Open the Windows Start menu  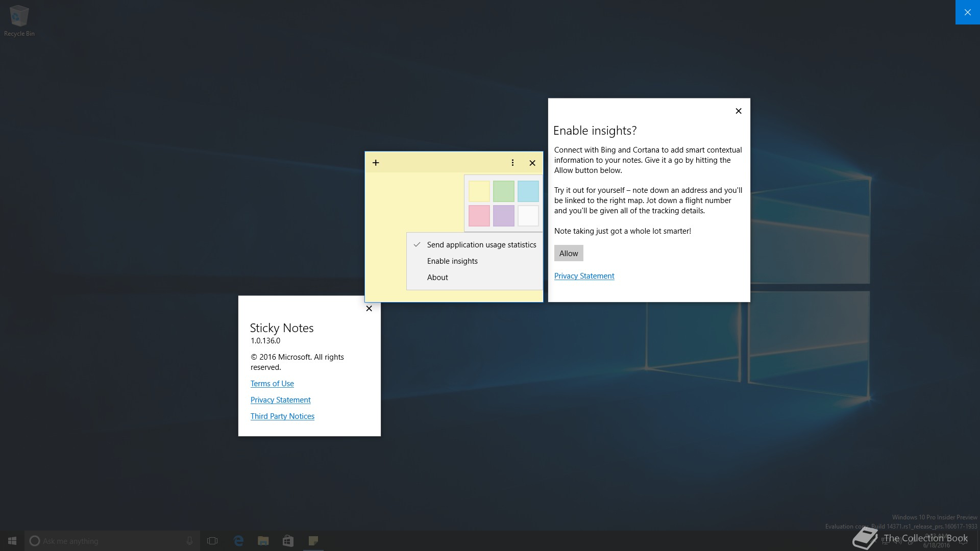pyautogui.click(x=12, y=541)
